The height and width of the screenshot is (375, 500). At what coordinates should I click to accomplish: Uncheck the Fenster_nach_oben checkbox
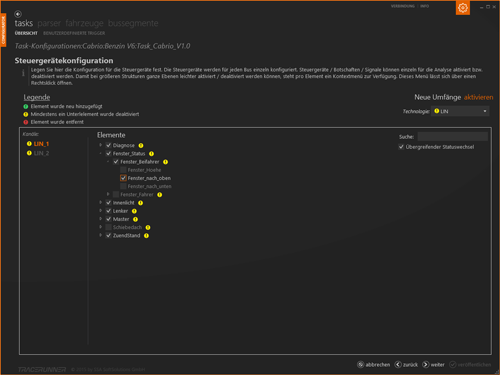click(x=123, y=178)
